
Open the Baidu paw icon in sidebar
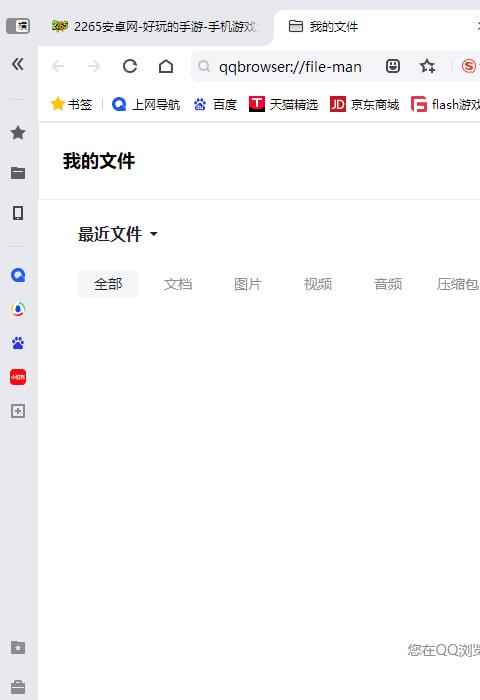coord(18,343)
